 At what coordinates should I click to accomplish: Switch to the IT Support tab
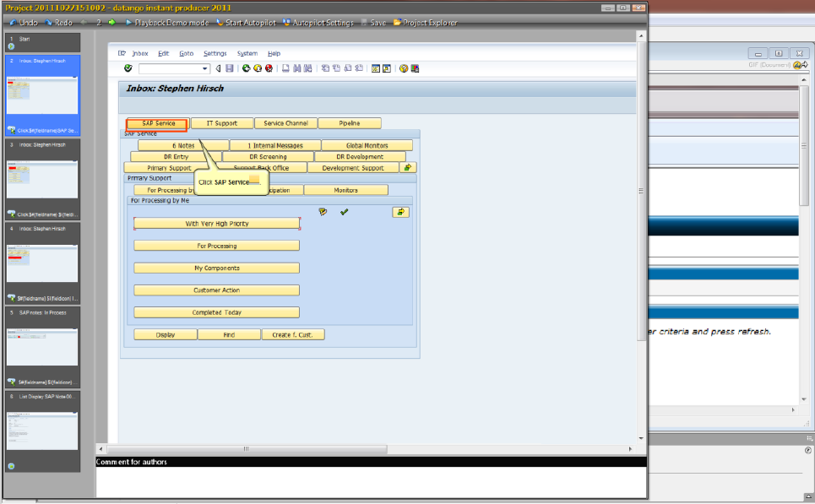point(221,122)
